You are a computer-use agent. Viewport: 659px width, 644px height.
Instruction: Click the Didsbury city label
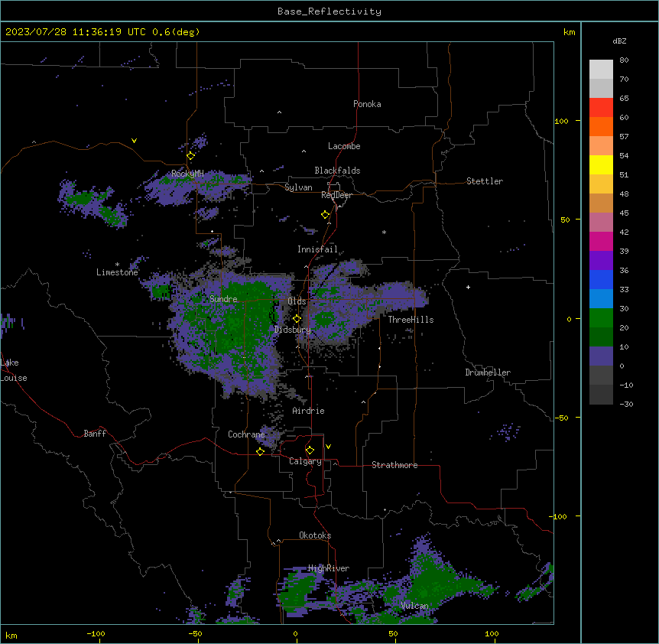tap(293, 330)
